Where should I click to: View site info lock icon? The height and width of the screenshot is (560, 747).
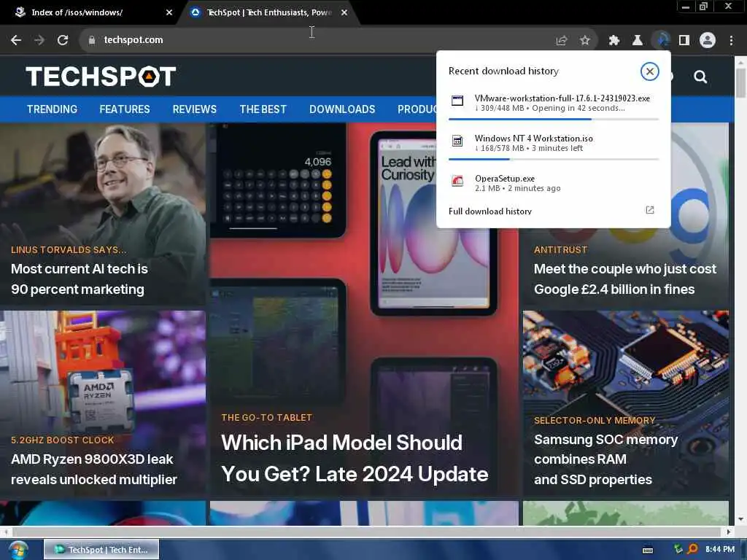point(92,40)
